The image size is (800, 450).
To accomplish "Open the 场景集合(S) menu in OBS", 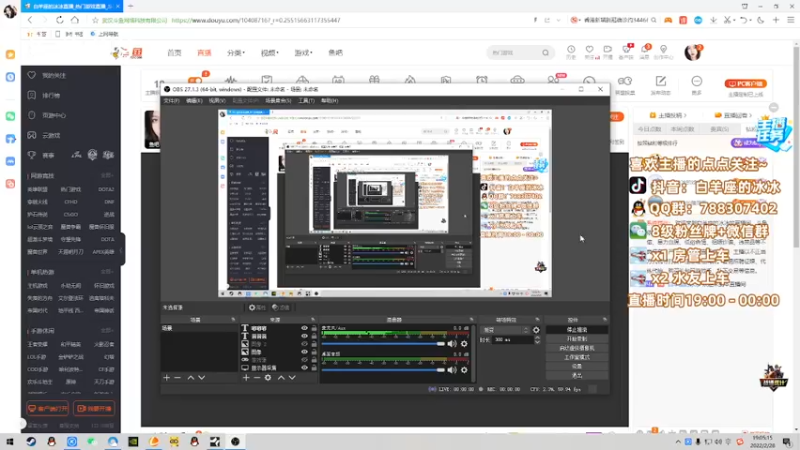I will pos(278,101).
